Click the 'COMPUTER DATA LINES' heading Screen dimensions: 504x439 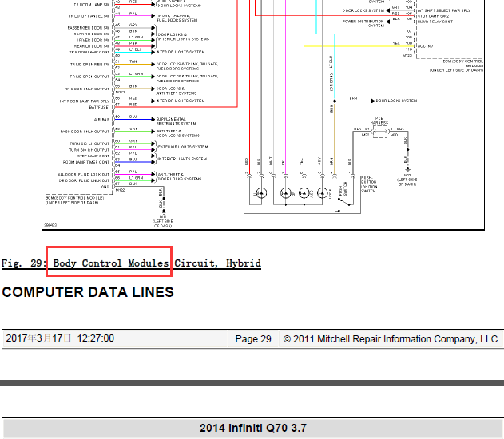(x=88, y=292)
